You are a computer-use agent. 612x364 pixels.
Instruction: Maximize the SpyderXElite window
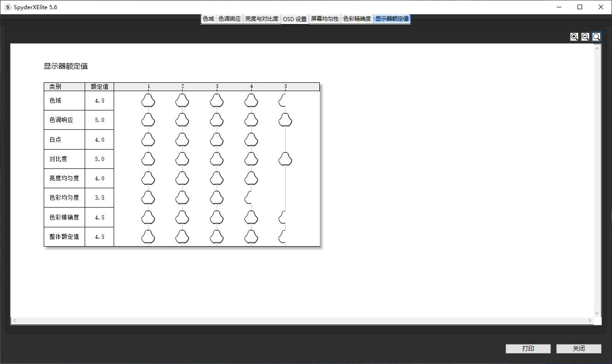pyautogui.click(x=580, y=7)
